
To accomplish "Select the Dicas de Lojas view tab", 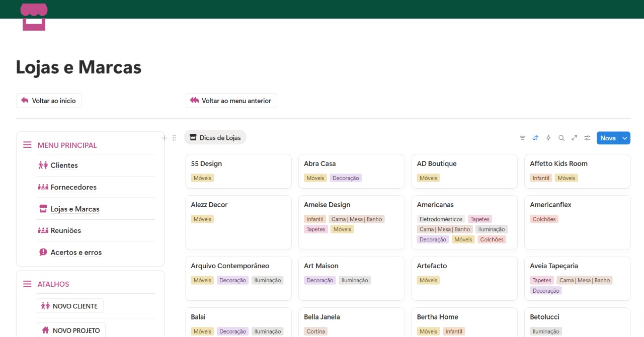I will [215, 138].
